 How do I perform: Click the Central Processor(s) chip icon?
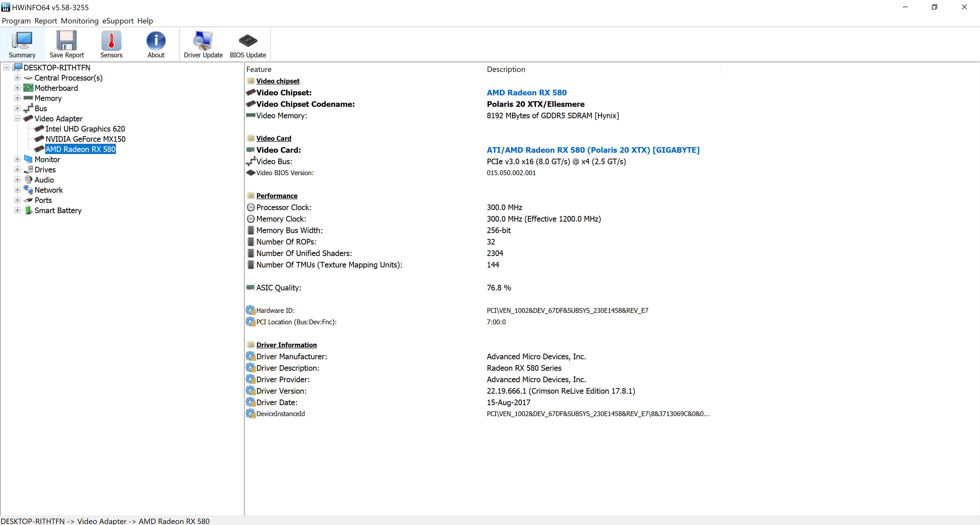28,78
